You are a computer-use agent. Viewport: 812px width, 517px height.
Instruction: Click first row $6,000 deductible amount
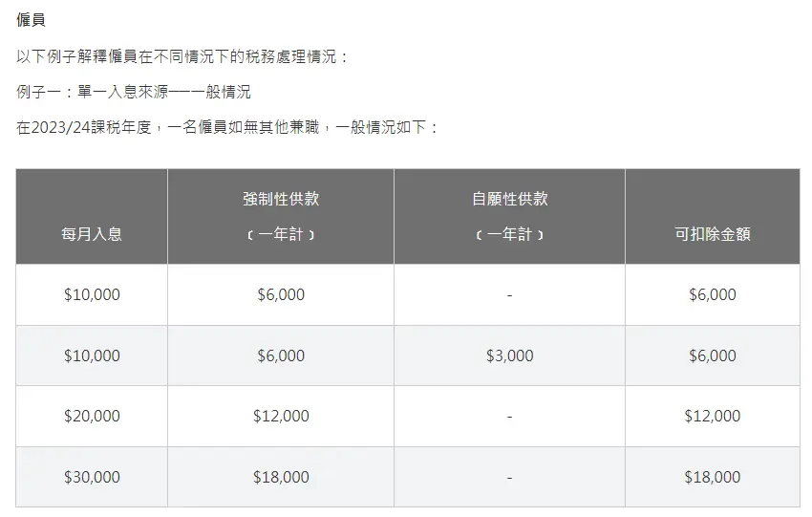click(713, 294)
